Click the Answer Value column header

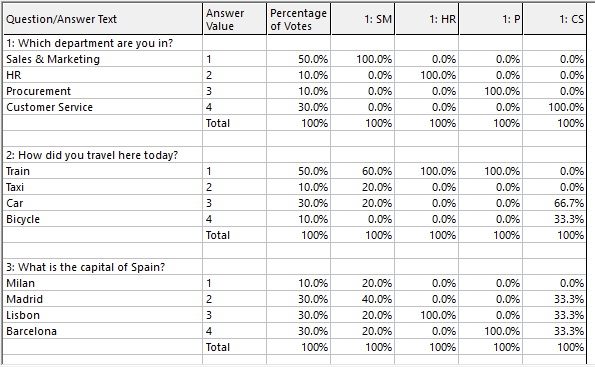tap(235, 19)
